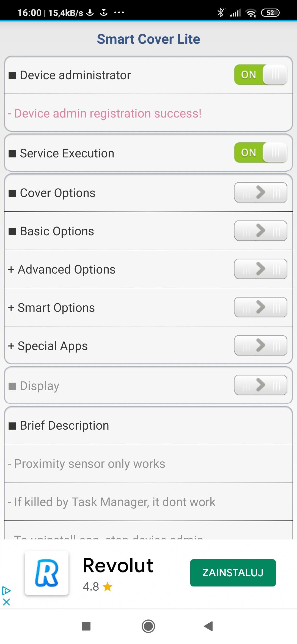297x644 pixels.
Task: Close the ad with the X icon
Action: pos(6,602)
